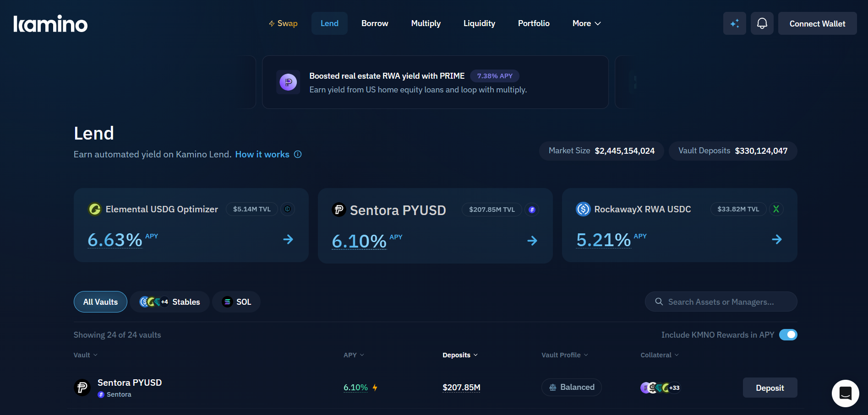The width and height of the screenshot is (868, 415).
Task: Click the RockawayX RWA USDC token icon
Action: point(583,209)
